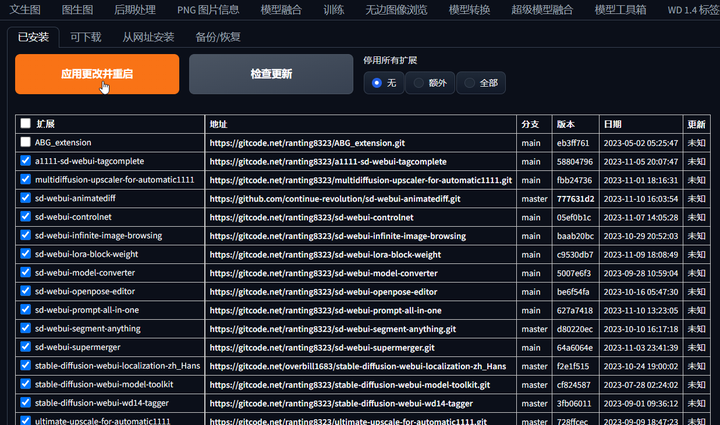The height and width of the screenshot is (425, 720).
Task: Click 未知 status in ABG_extension row
Action: (696, 143)
